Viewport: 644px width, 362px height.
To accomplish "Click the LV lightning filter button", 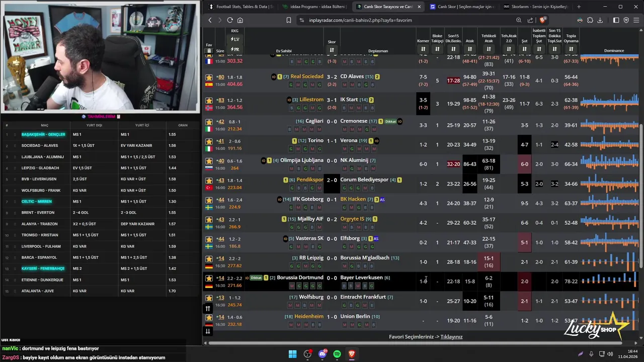I will point(235,39).
